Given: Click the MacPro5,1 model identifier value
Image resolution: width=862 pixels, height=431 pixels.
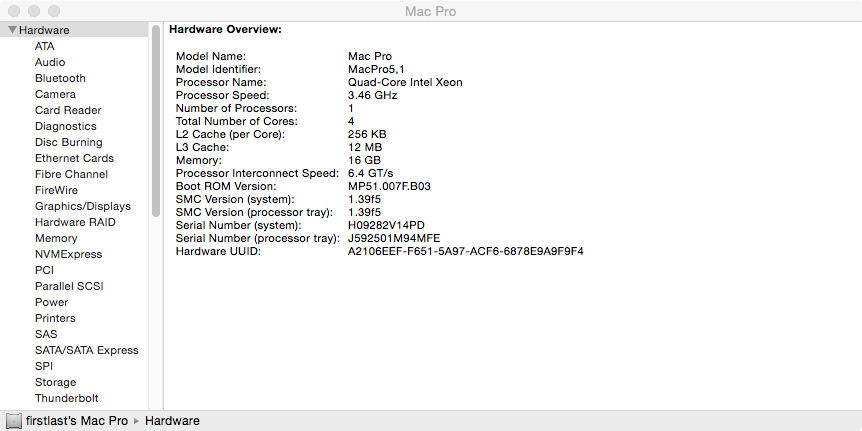Looking at the screenshot, I should click(376, 69).
